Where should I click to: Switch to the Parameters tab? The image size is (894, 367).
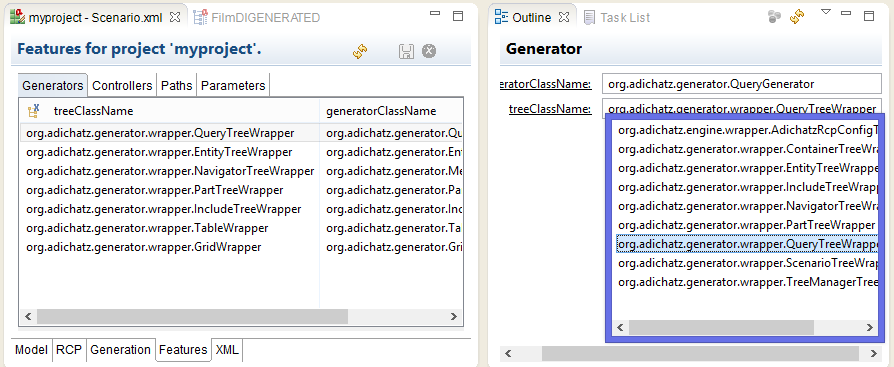click(233, 85)
